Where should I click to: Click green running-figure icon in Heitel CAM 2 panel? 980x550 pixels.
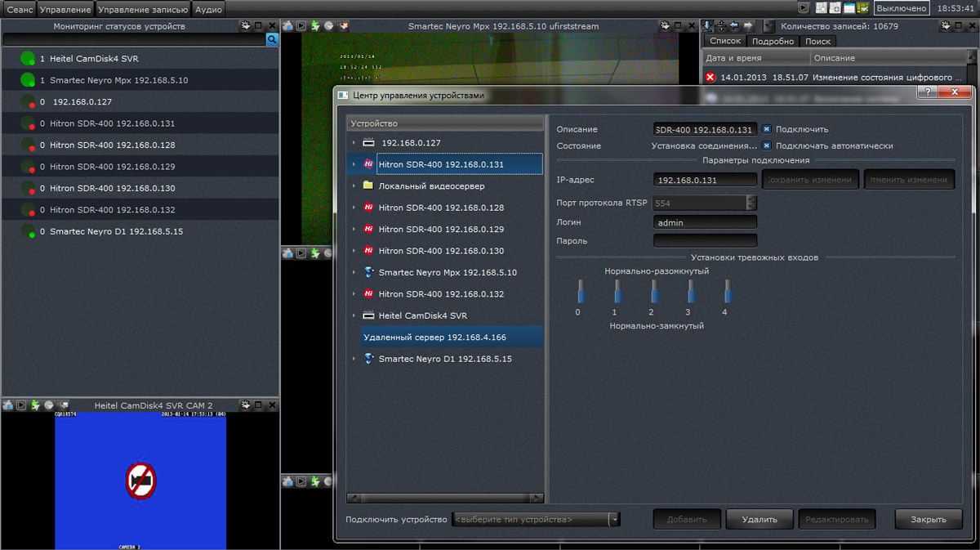(35, 405)
